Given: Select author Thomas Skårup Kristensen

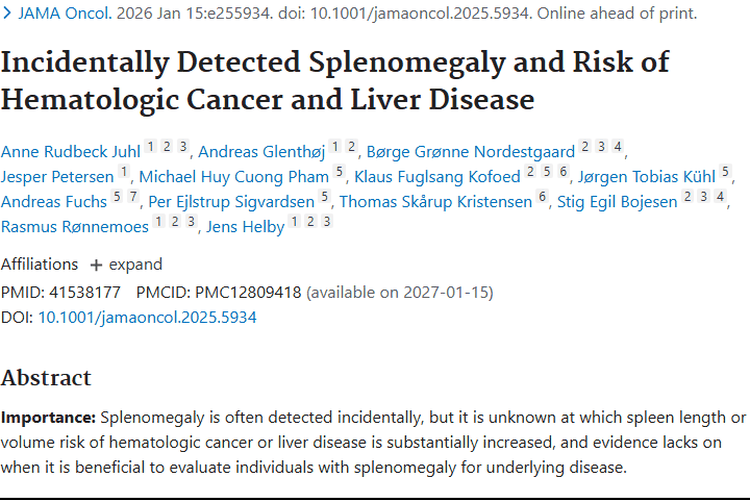Looking at the screenshot, I should 435,202.
